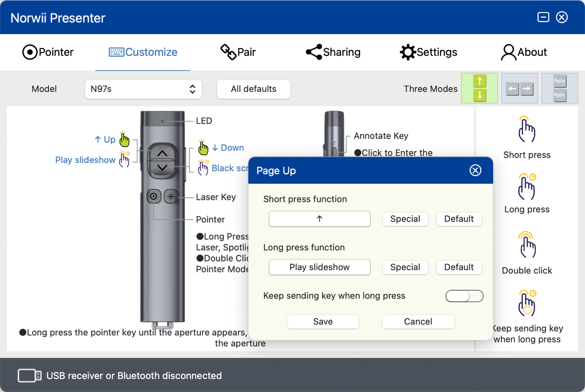Toggle Keep sending key when long press switch
This screenshot has height=392, width=585.
point(464,296)
